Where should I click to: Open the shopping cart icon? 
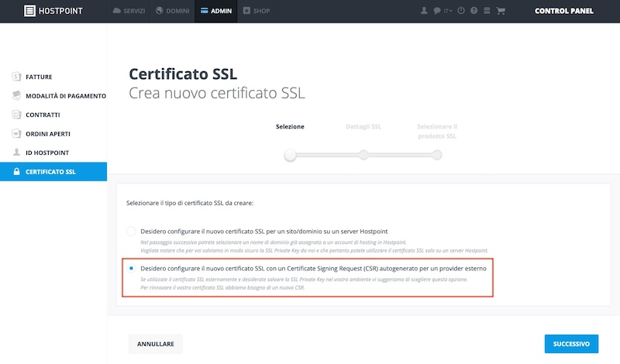click(x=501, y=11)
